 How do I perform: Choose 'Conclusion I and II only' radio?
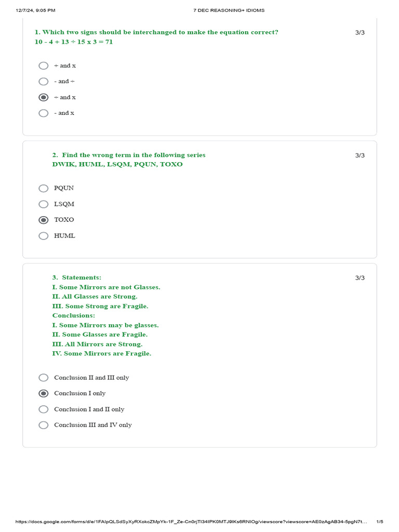(x=44, y=409)
